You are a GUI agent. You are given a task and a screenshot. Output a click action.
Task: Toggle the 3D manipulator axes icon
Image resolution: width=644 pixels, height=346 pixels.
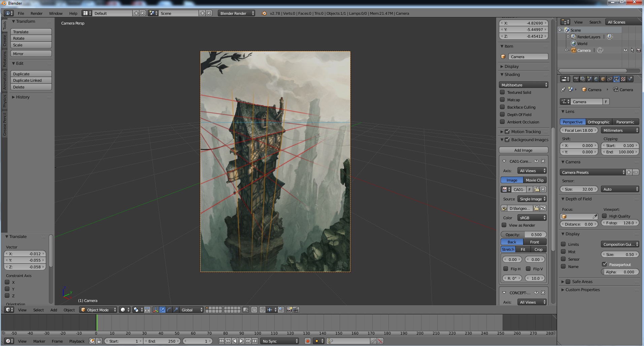click(x=156, y=310)
